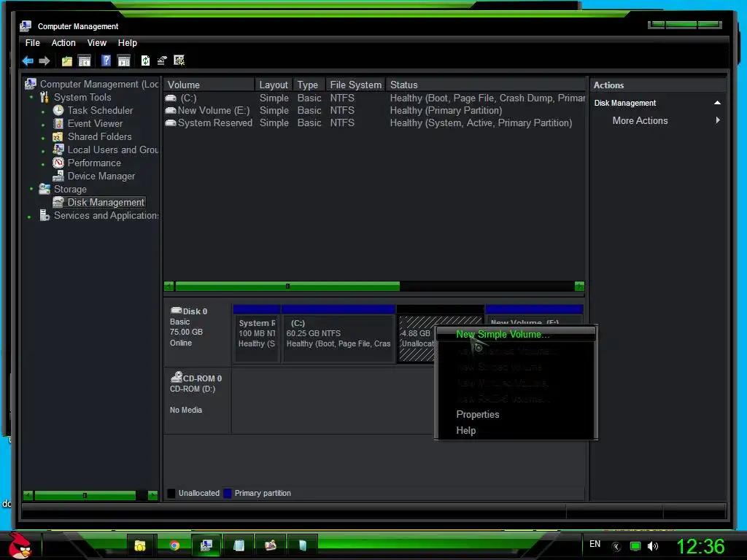Image resolution: width=747 pixels, height=560 pixels.
Task: Click the EN language indicator in tray
Action: coord(595,544)
